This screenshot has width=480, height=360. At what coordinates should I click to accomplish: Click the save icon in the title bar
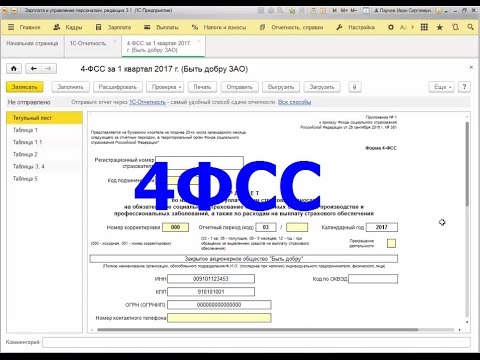261,11
